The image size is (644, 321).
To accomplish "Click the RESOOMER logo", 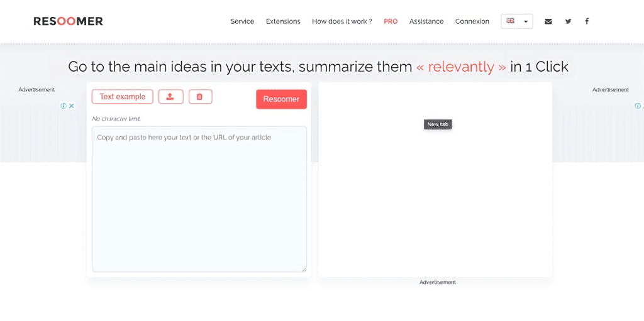I will (x=68, y=21).
